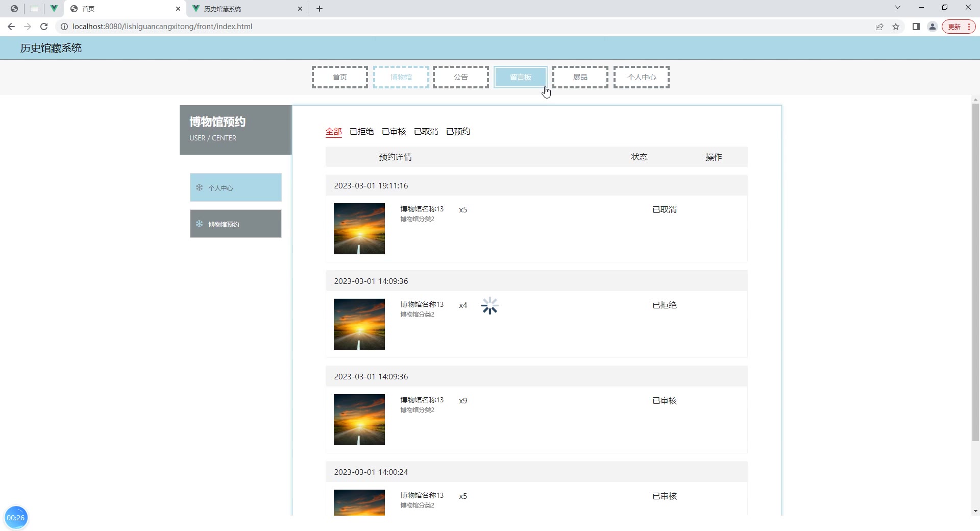Image resolution: width=980 pixels, height=531 pixels.
Task: Select the 已审核 filter tab
Action: point(394,132)
